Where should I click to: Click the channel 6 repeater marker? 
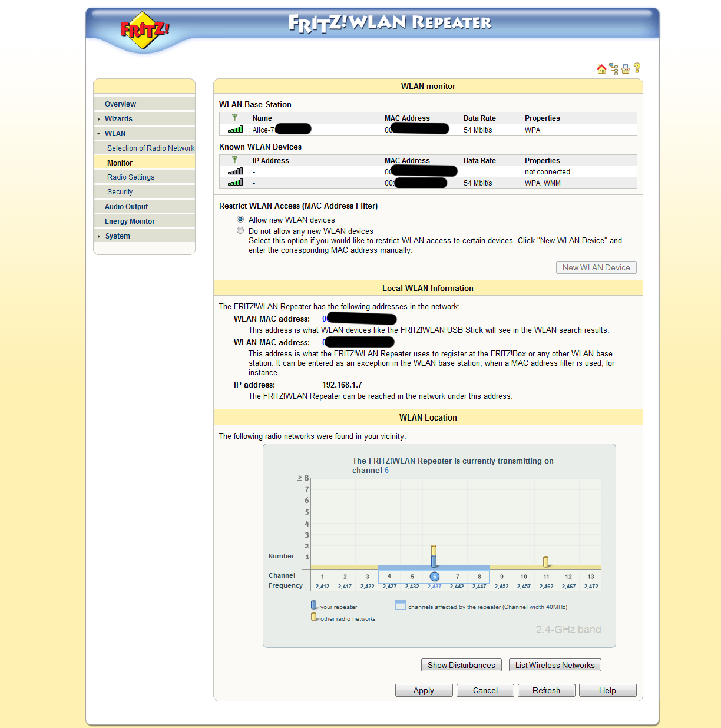[434, 577]
